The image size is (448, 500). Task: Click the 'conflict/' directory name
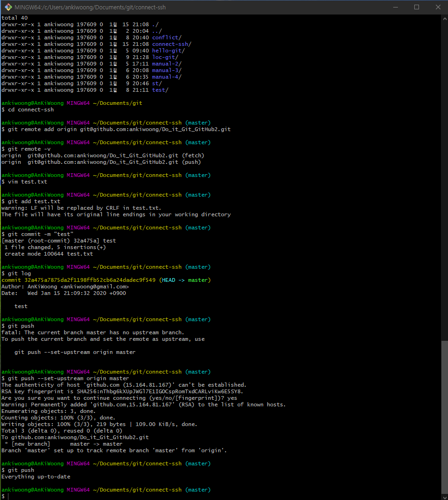click(x=167, y=37)
